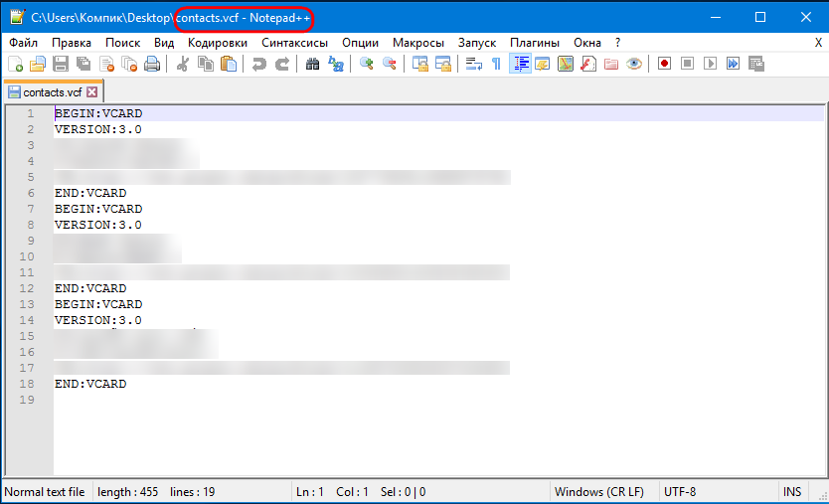This screenshot has height=504, width=829.
Task: Open the Вид menu
Action: pyautogui.click(x=164, y=43)
